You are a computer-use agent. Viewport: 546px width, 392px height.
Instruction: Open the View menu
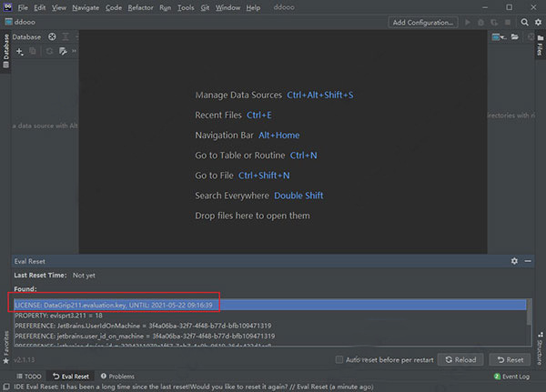pos(59,7)
